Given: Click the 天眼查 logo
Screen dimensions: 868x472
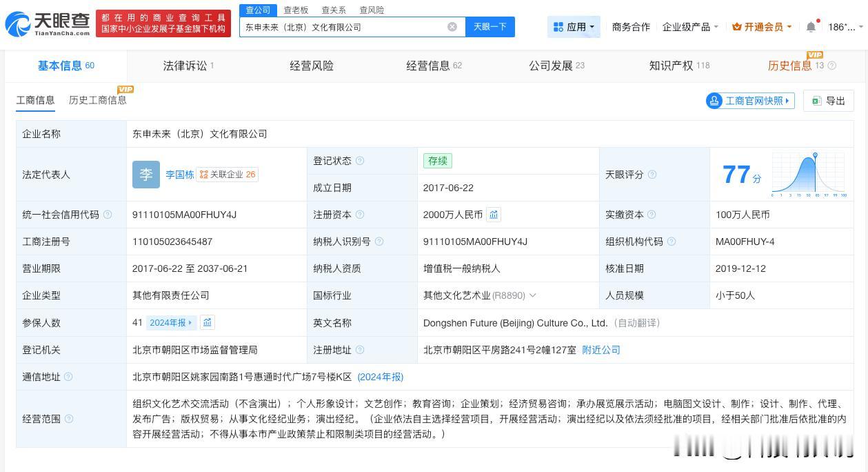Looking at the screenshot, I should click(46, 23).
